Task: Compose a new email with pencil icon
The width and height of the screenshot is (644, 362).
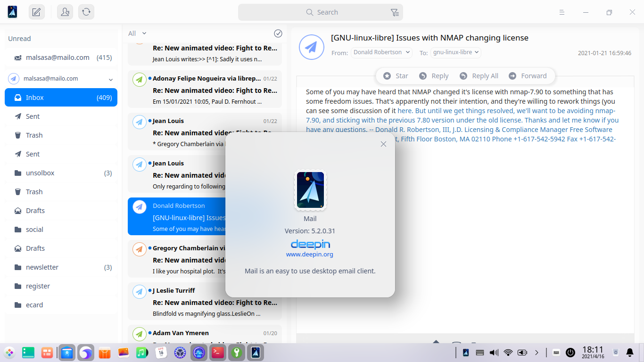Action: coord(36,12)
